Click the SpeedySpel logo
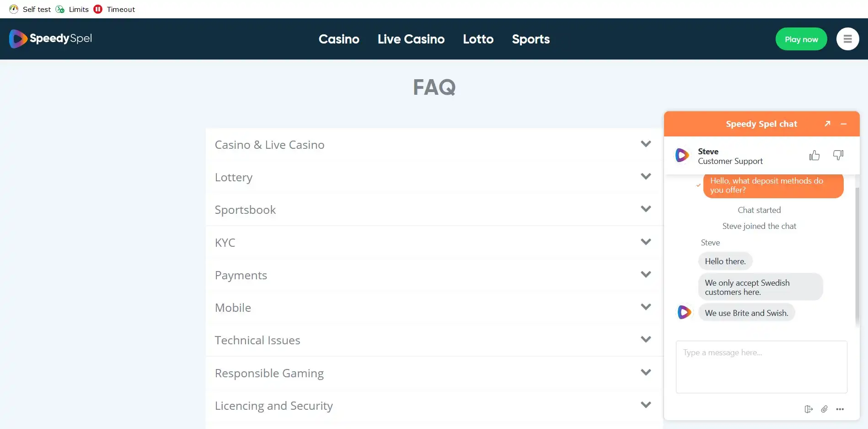 [51, 39]
